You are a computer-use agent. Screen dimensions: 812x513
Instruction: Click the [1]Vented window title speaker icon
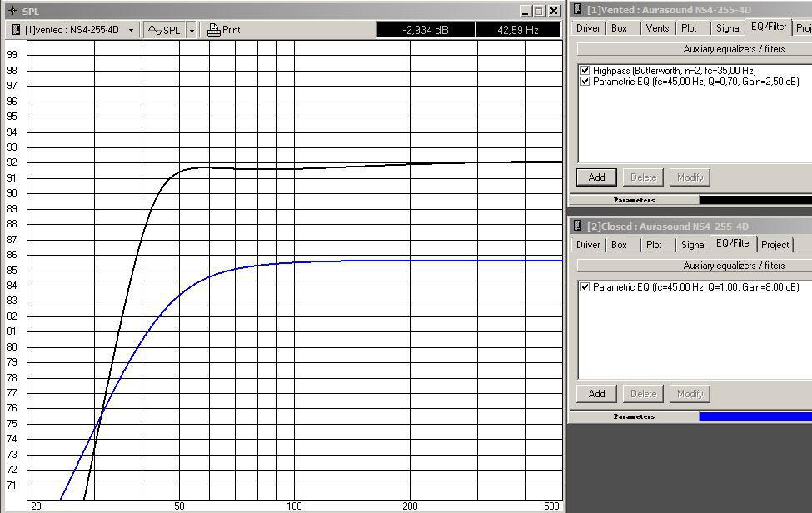[x=577, y=9]
